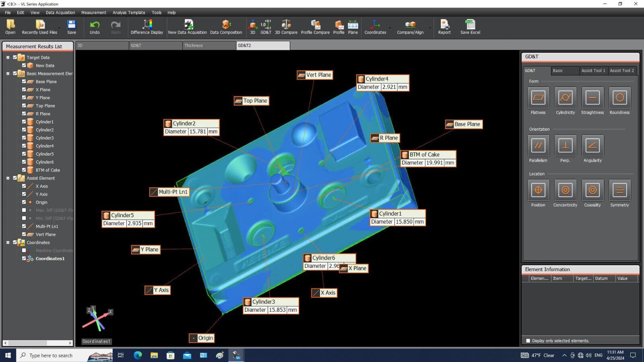Viewport: 644px width, 362px height.
Task: Collapse the Basic Measurement Element tree node
Action: tap(8, 74)
